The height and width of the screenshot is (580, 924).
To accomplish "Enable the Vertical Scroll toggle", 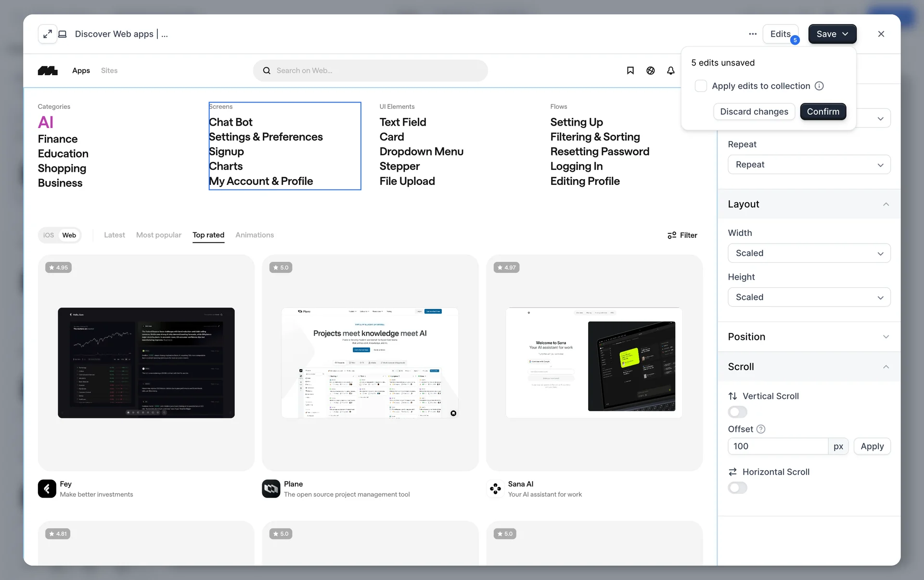I will [x=737, y=412].
